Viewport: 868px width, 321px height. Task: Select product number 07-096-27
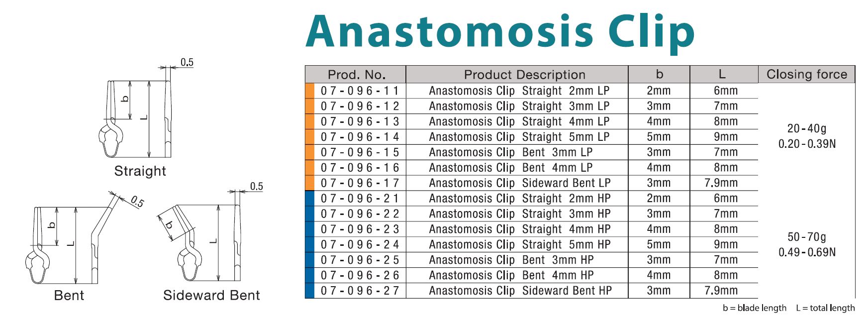click(x=360, y=291)
